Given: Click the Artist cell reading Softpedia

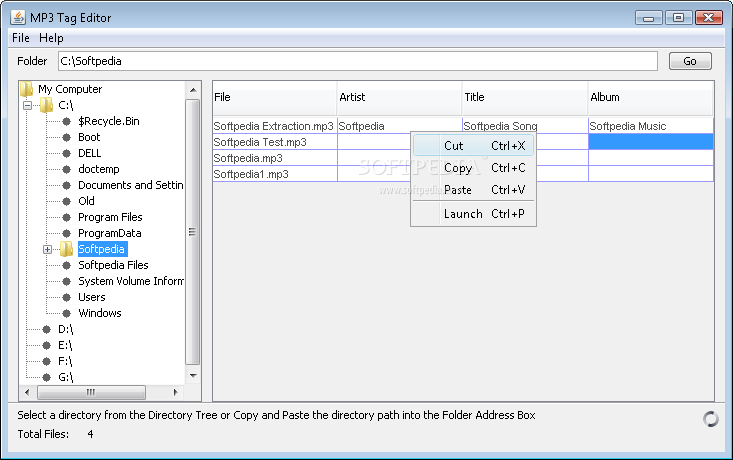Looking at the screenshot, I should pos(400,126).
